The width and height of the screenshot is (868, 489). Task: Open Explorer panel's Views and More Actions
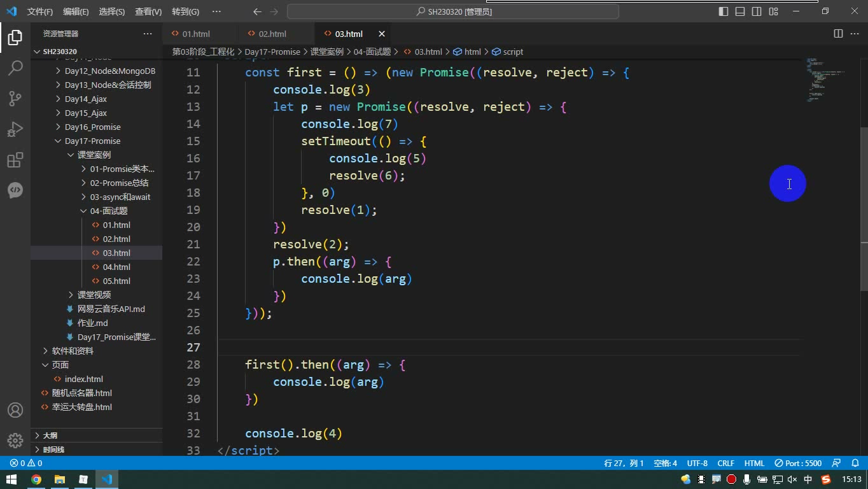148,34
